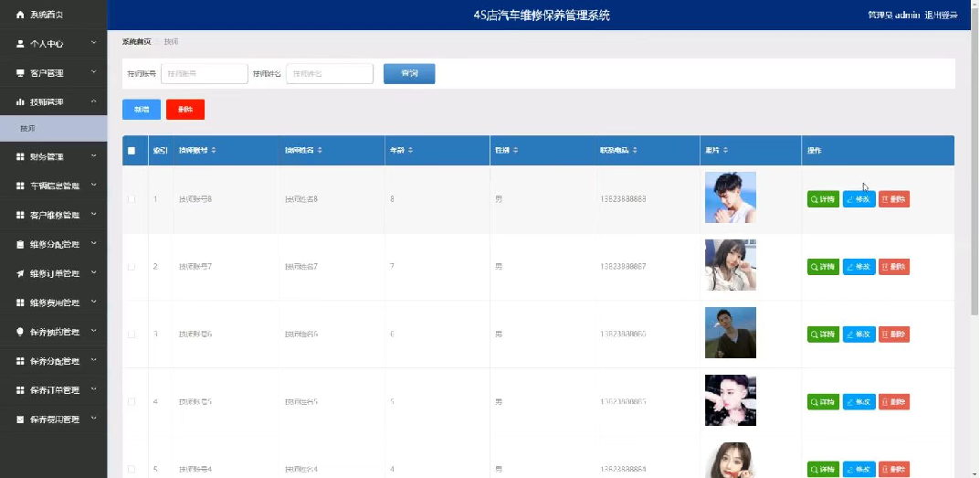Open the 系统首页 sidebar item
Screen dimensions: 980x478
54,15
